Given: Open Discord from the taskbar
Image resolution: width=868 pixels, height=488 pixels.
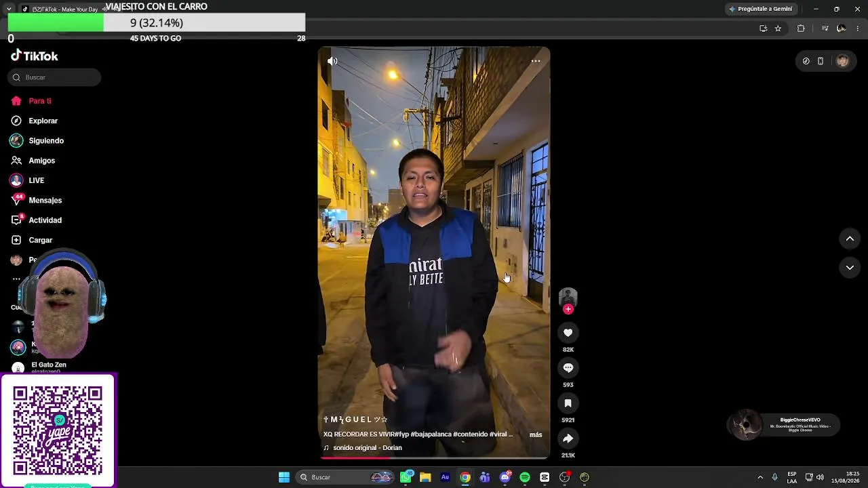Looking at the screenshot, I should (x=505, y=477).
